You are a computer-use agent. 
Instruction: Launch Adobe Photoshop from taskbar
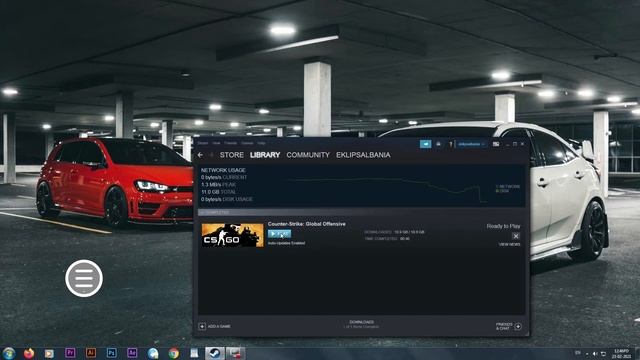tap(111, 353)
